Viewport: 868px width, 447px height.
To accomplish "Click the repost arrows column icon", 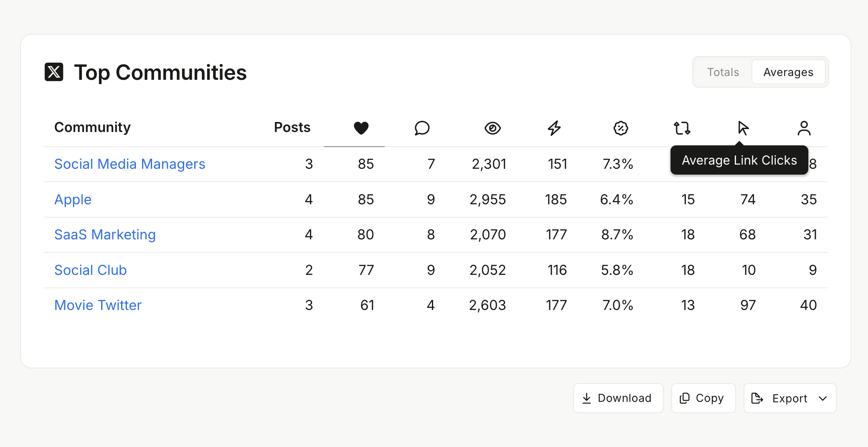I will click(x=682, y=128).
